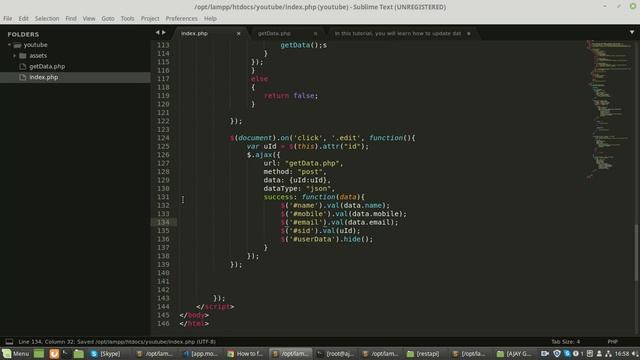The image size is (640, 360).
Task: Click the shield tray icon
Action: [x=557, y=353]
